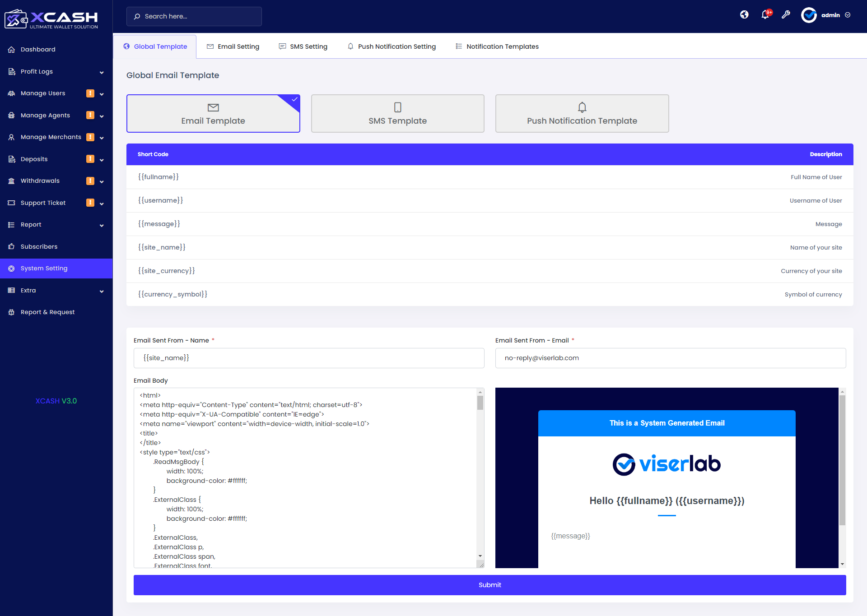Open the System Setting sidebar link
Screen dimensions: 867x616
coord(44,269)
